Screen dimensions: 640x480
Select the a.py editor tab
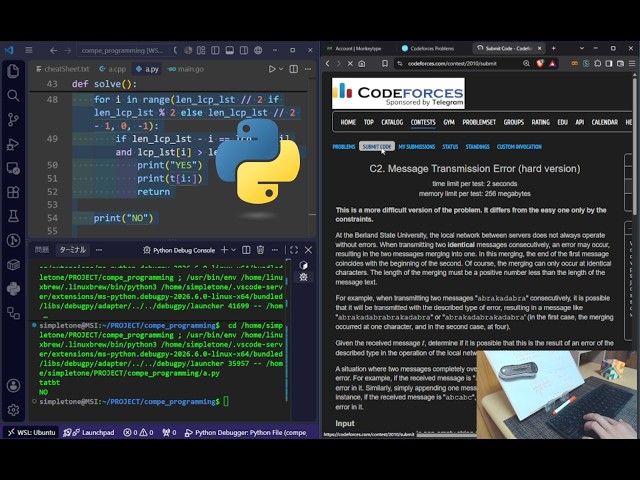[147, 69]
